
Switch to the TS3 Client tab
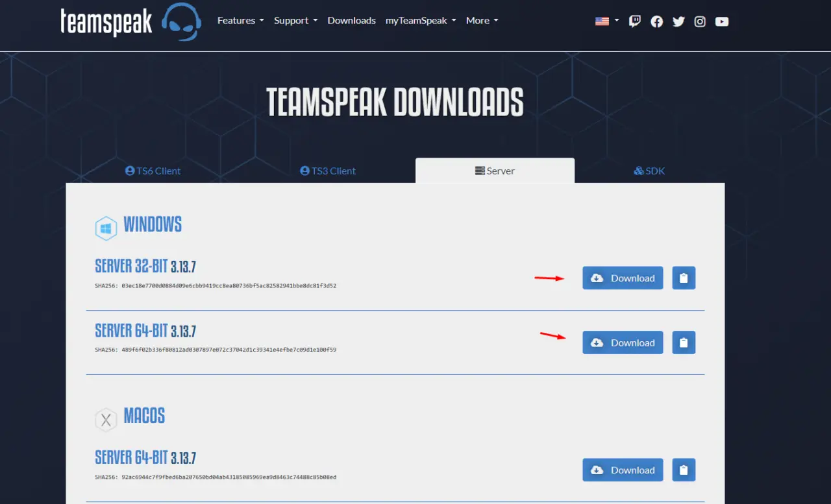328,171
